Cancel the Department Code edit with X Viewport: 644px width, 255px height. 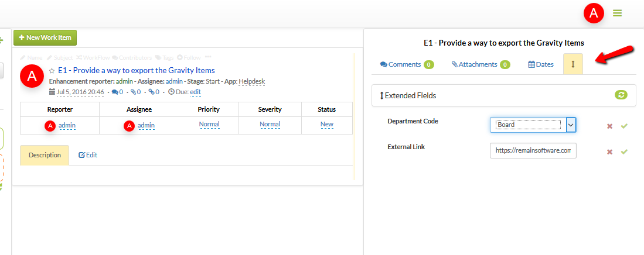coord(609,126)
